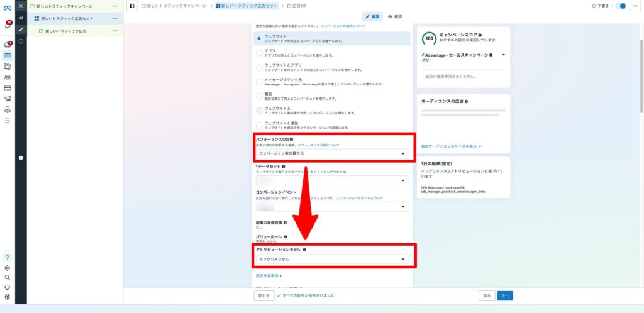
Task: Click info icon beside バリュールール
Action: pos(286,237)
